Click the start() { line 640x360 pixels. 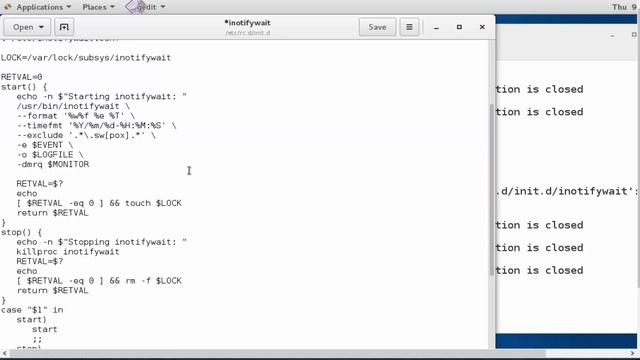(x=24, y=87)
